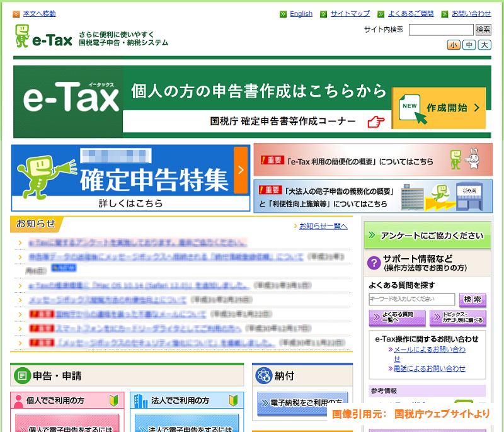The width and height of the screenshot is (504, 432).
Task: Click the green 申告・申請 section icon
Action: pyautogui.click(x=22, y=375)
